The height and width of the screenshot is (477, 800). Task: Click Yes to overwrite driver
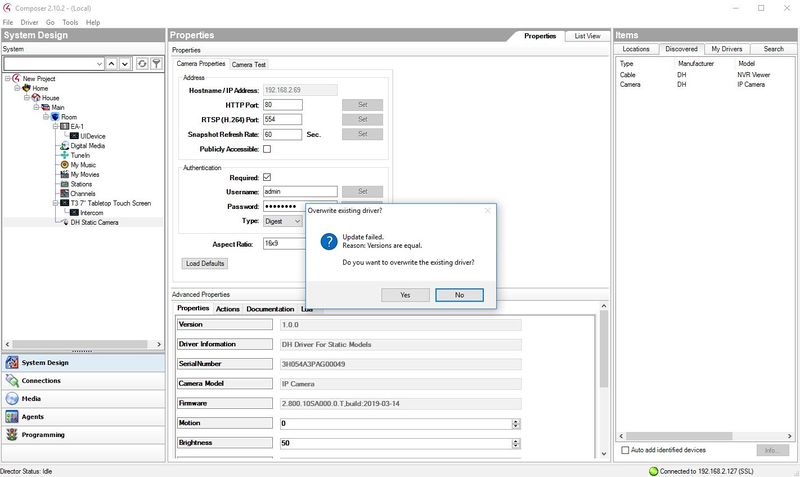click(405, 295)
